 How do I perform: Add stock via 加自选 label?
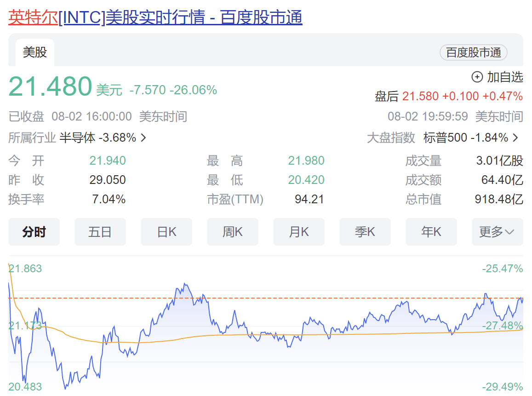pyautogui.click(x=505, y=77)
